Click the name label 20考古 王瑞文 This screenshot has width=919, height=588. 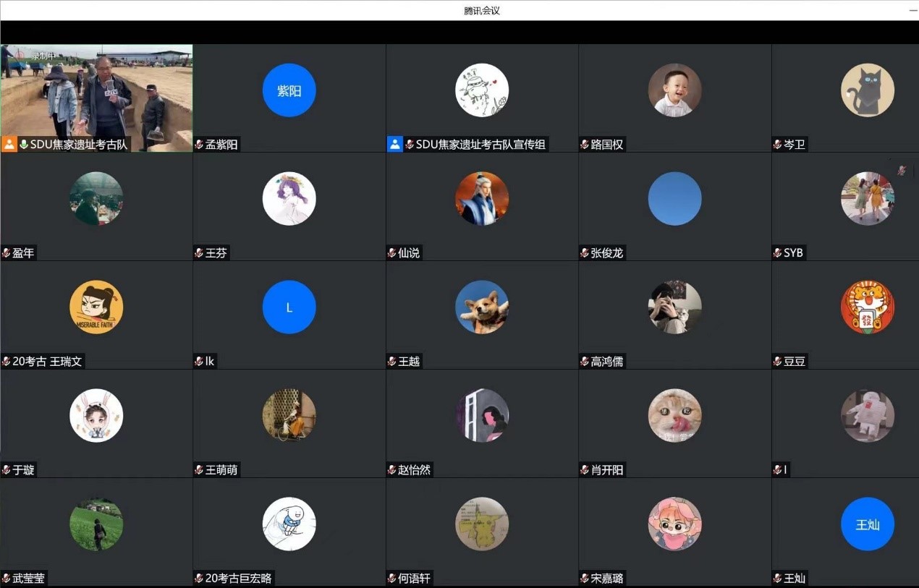pyautogui.click(x=47, y=362)
